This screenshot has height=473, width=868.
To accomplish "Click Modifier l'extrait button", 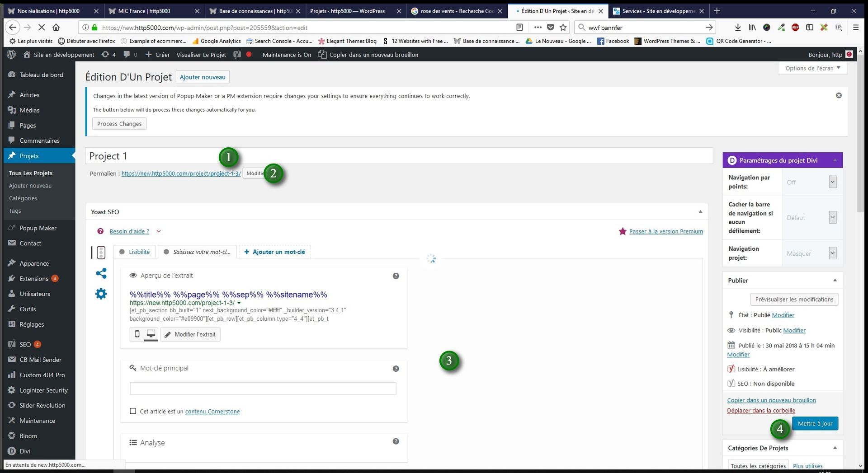I will point(190,334).
